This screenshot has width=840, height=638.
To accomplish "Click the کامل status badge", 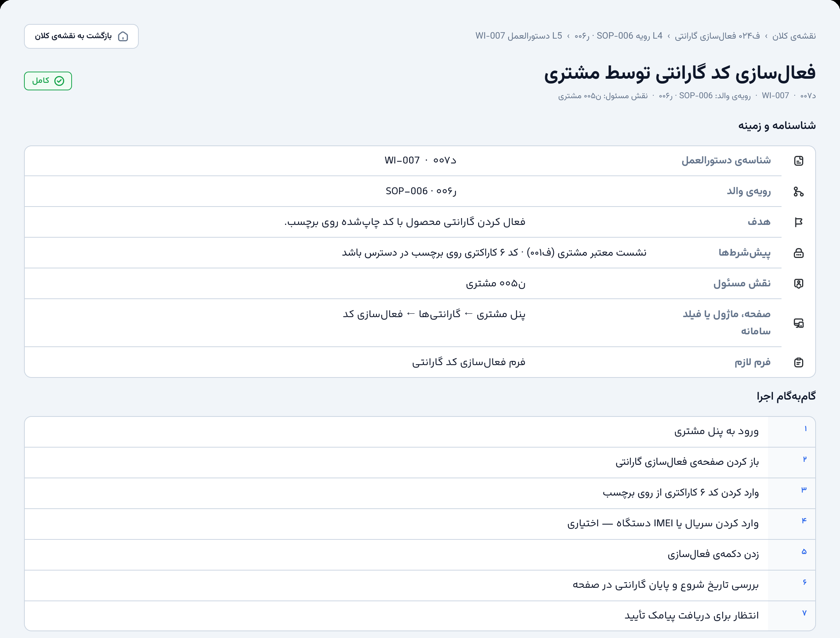I will [48, 81].
